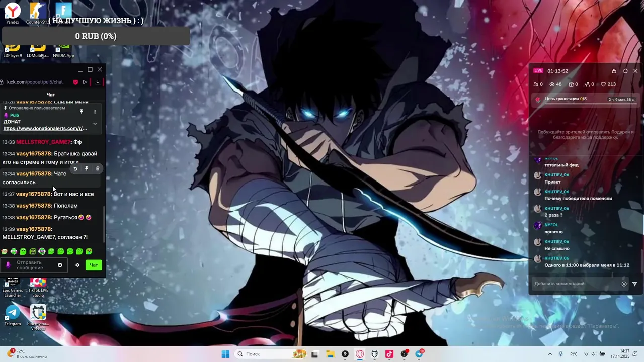Image resolution: width=644 pixels, height=362 pixels.
Task: Open weather widget showing -2°C
Action: pyautogui.click(x=26, y=354)
